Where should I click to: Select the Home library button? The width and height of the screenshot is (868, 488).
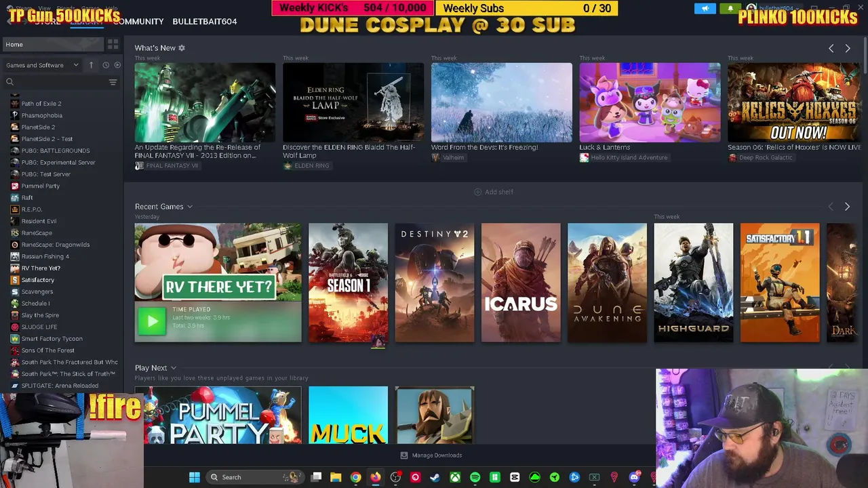(52, 45)
